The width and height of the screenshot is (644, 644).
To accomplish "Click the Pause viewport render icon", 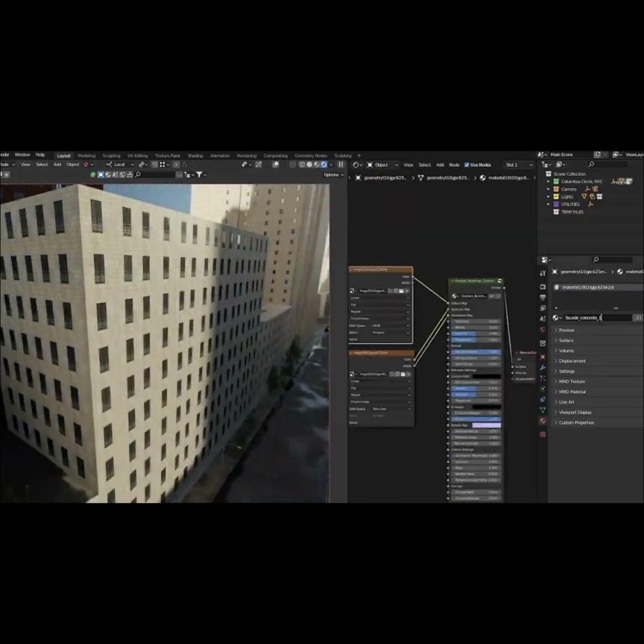I will 341,165.
